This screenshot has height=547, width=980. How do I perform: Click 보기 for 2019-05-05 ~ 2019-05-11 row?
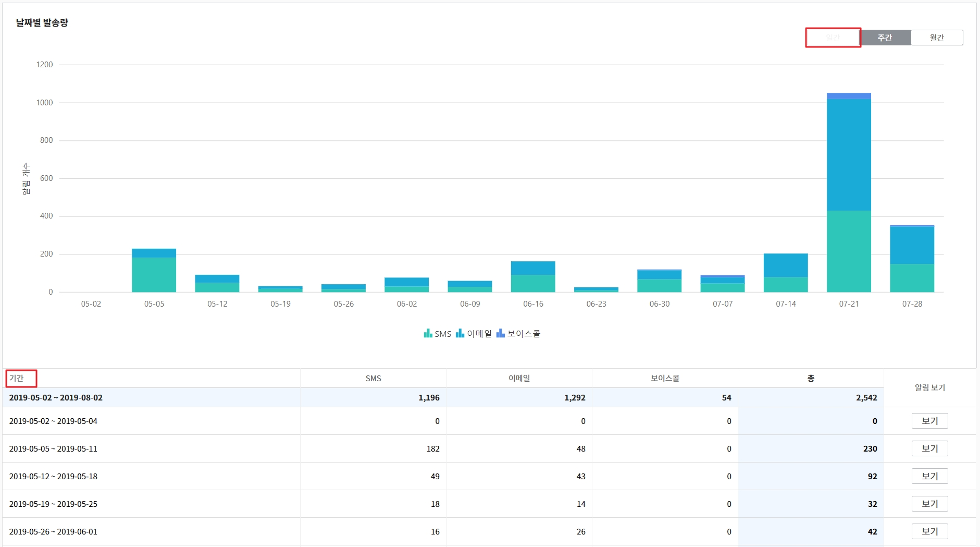[929, 448]
